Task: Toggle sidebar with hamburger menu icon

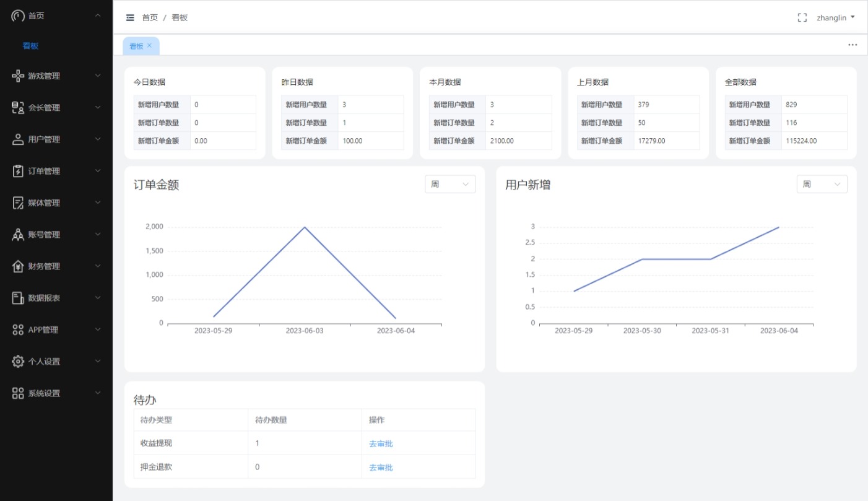Action: [x=130, y=17]
